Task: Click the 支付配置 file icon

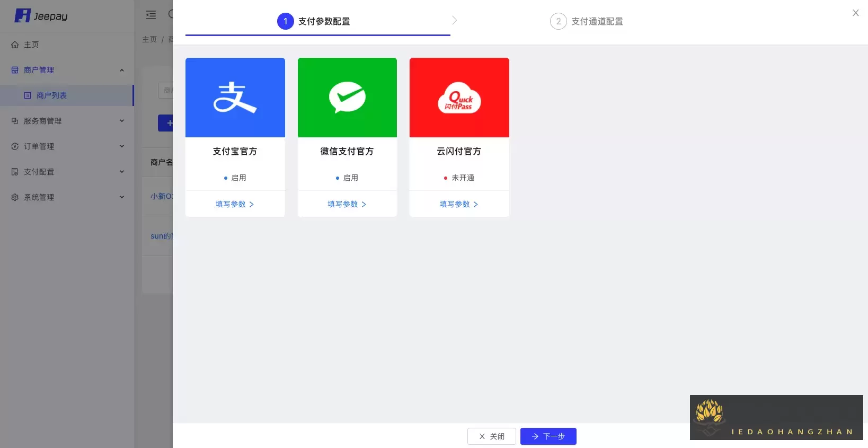Action: tap(15, 172)
